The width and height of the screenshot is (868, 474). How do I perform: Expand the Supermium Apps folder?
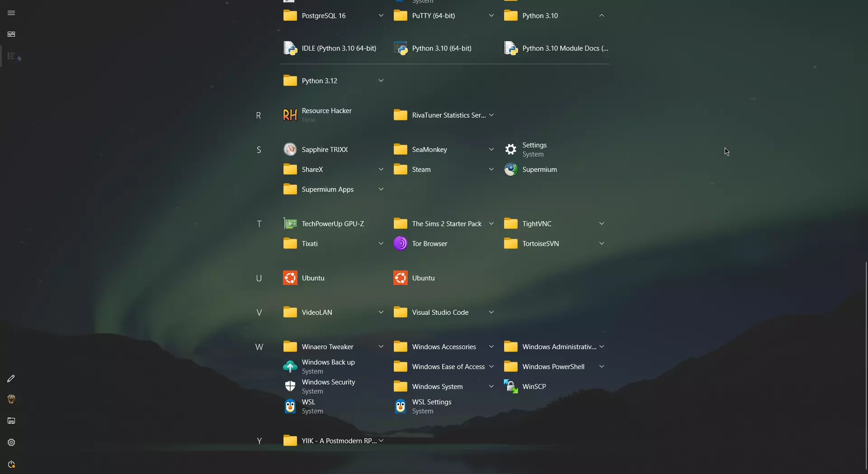[334, 189]
